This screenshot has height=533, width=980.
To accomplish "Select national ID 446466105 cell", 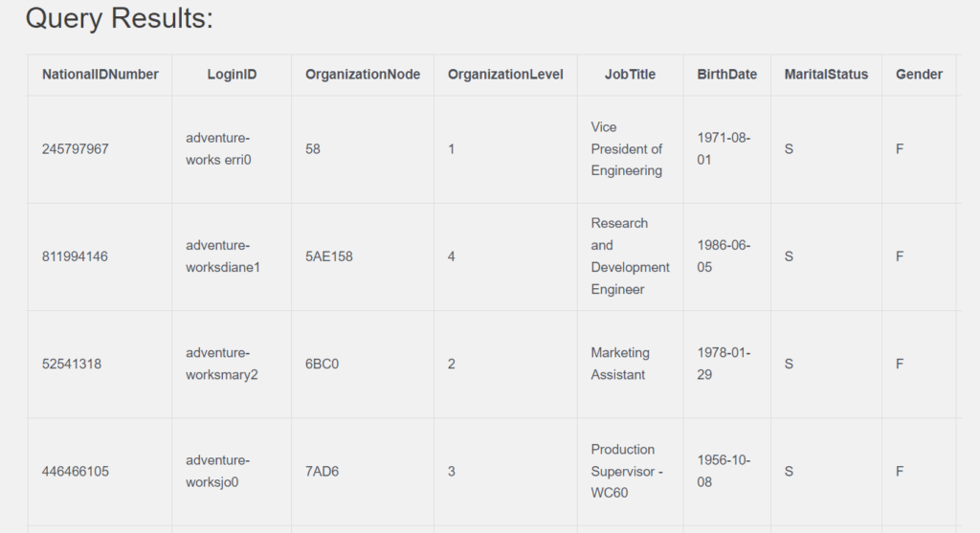I will point(76,471).
